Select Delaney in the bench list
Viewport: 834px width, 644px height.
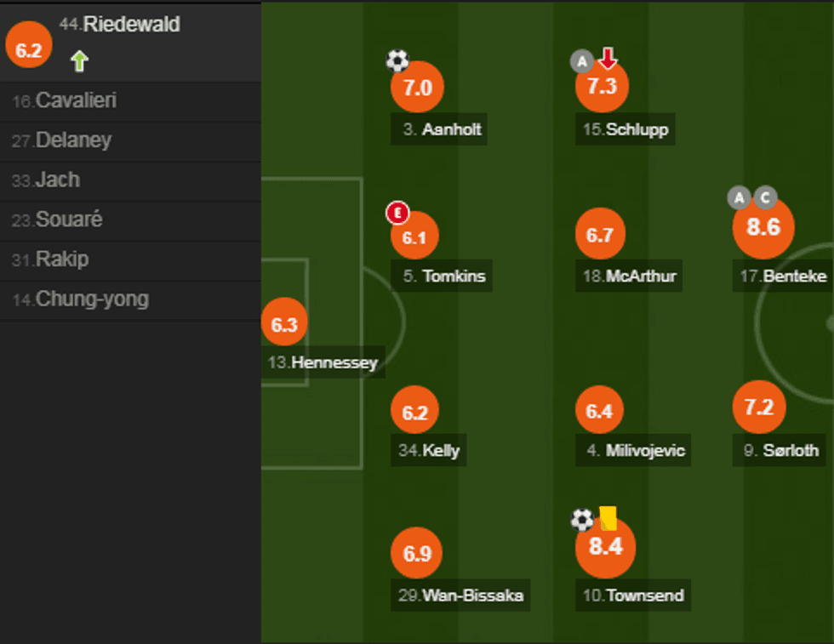[73, 140]
